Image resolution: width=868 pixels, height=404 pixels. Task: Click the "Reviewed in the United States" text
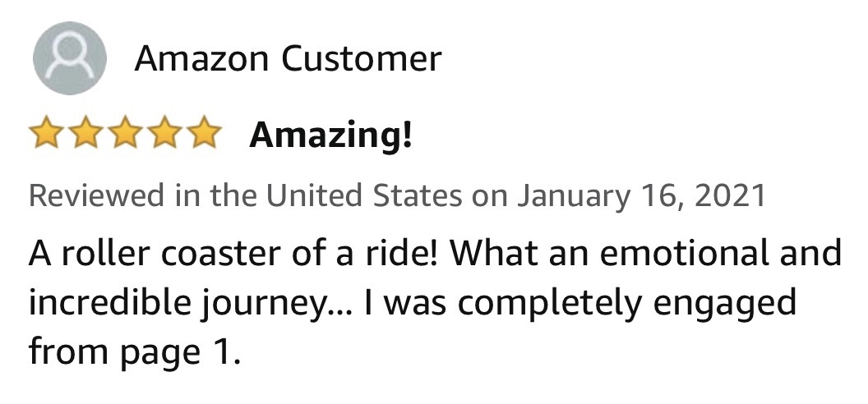coord(245,195)
